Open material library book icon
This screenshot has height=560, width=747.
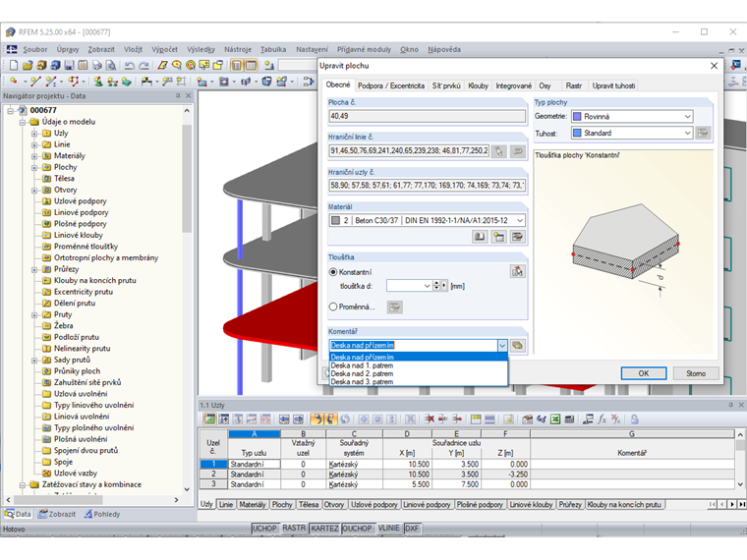[x=480, y=237]
